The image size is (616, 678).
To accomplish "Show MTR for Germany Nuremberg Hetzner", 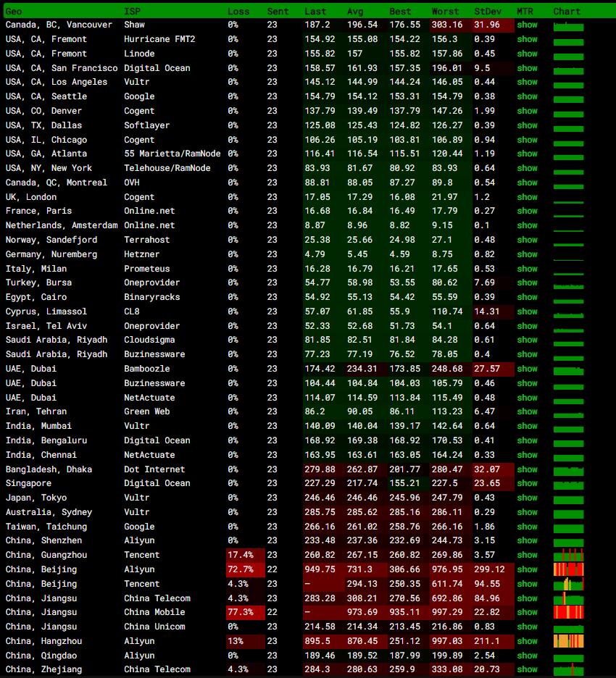I will pyautogui.click(x=527, y=254).
